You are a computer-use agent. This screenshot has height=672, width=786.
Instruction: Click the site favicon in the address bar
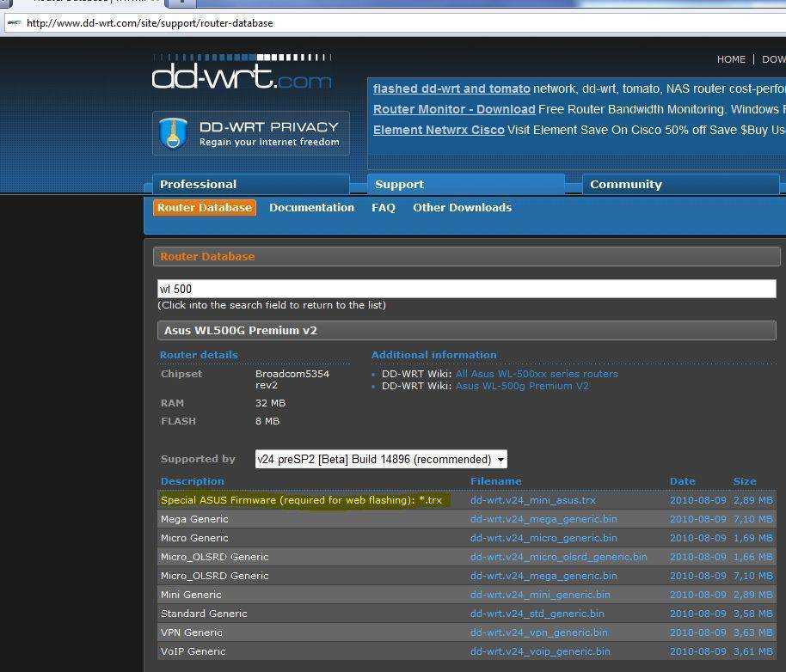(x=15, y=23)
